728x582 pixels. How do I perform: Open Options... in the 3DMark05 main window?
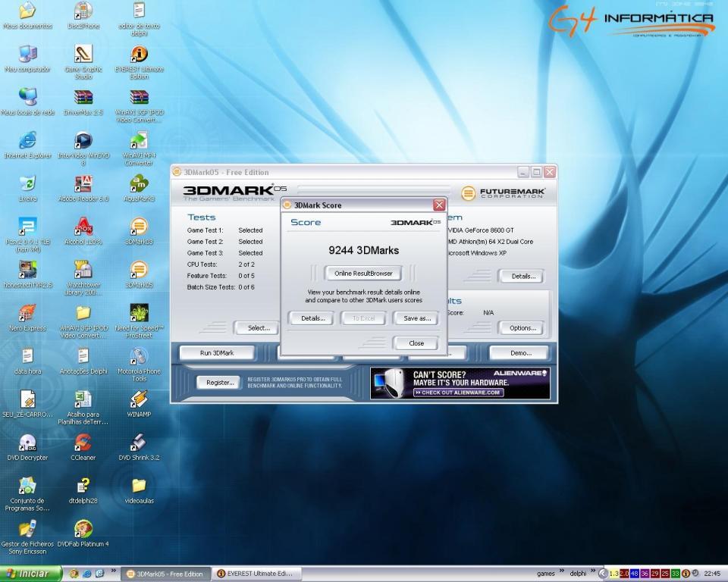click(522, 328)
